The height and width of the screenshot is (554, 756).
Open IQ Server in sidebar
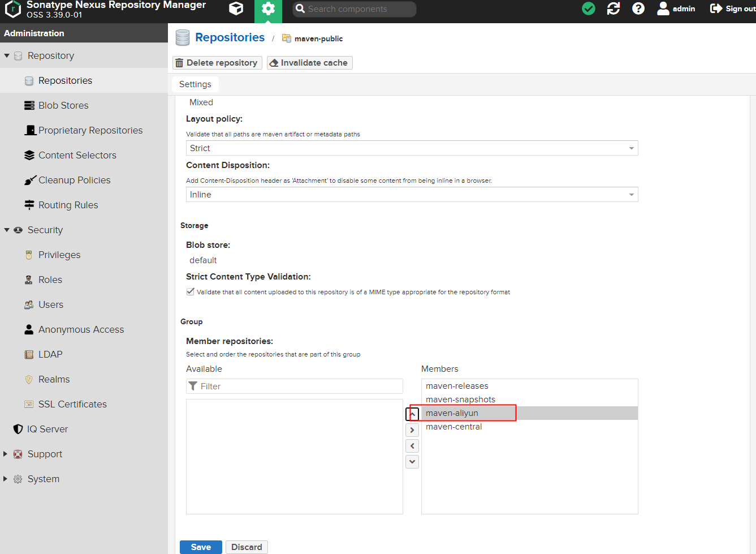(x=84, y=429)
